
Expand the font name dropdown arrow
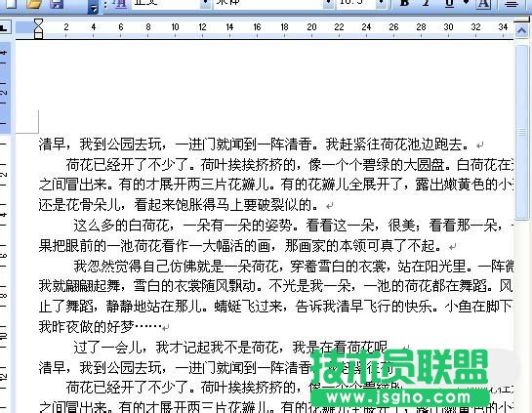328,3
